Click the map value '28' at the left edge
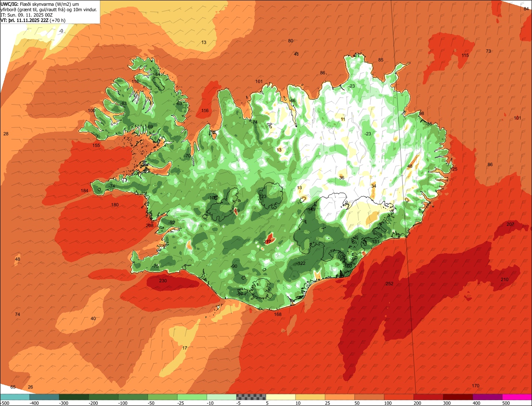The image size is (532, 406). (6, 134)
